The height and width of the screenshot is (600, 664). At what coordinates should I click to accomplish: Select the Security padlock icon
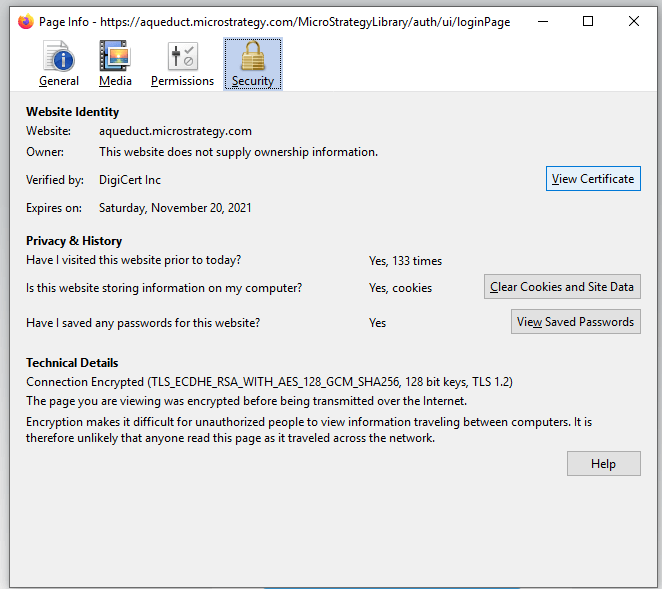click(x=252, y=64)
